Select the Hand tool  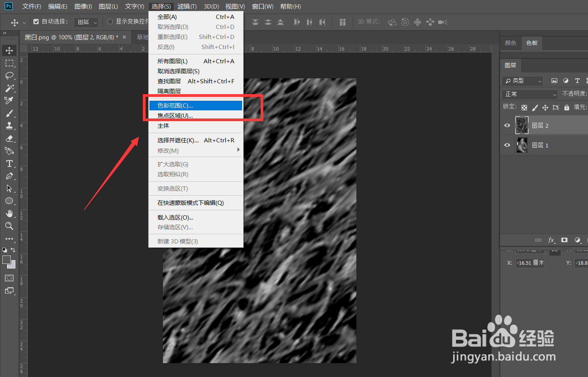point(9,213)
